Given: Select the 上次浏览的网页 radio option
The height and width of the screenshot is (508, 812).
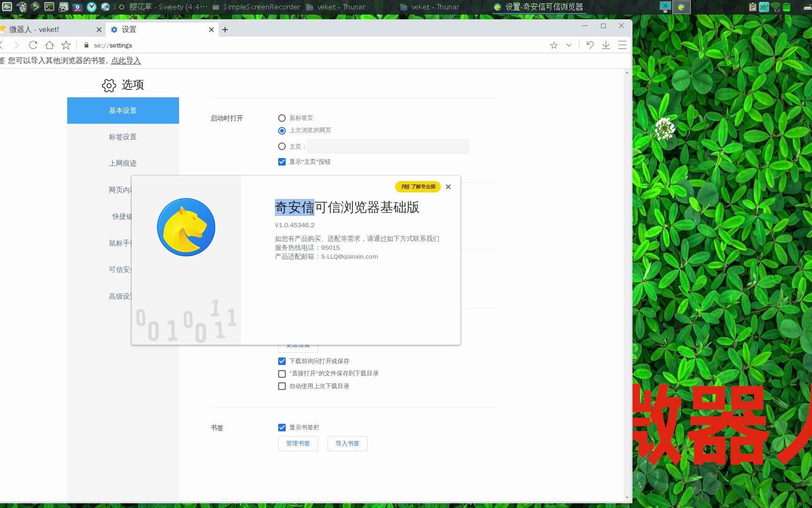Looking at the screenshot, I should (x=282, y=130).
